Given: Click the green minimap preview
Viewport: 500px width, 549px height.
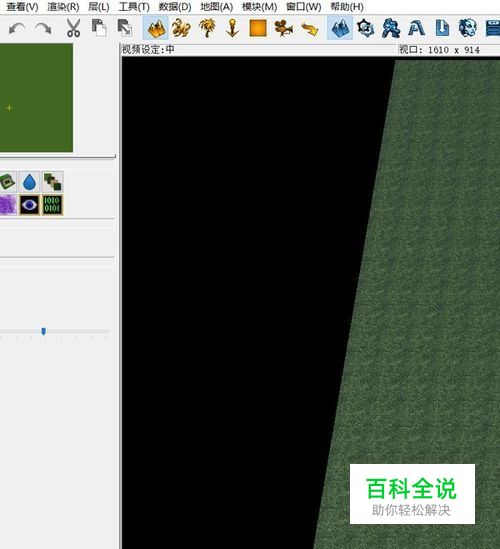Looking at the screenshot, I should click(x=36, y=98).
